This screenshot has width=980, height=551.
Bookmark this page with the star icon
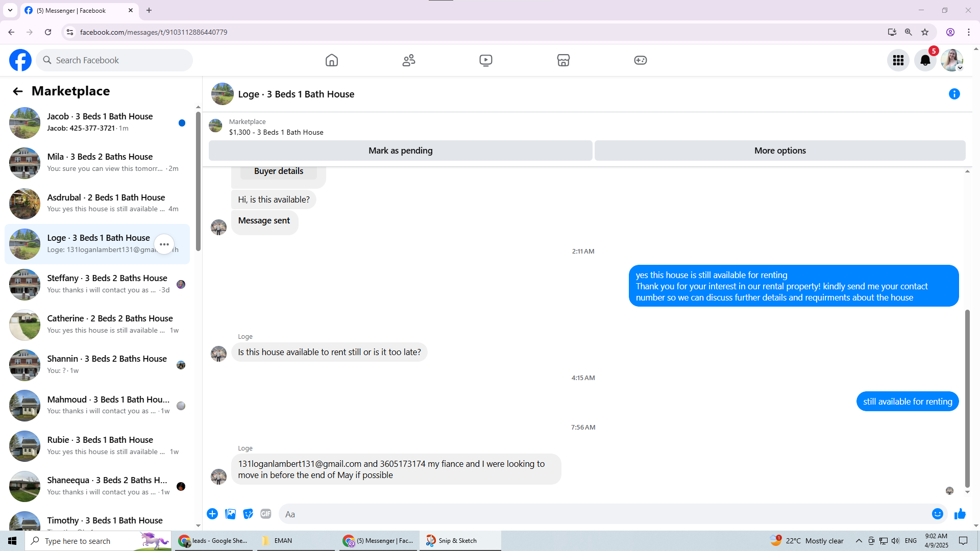[x=925, y=32]
